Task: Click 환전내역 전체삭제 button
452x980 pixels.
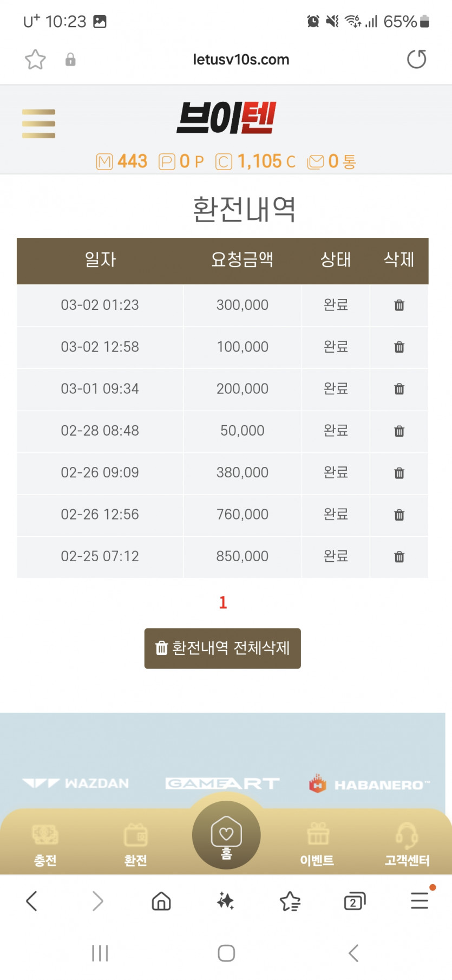Action: pyautogui.click(x=222, y=648)
